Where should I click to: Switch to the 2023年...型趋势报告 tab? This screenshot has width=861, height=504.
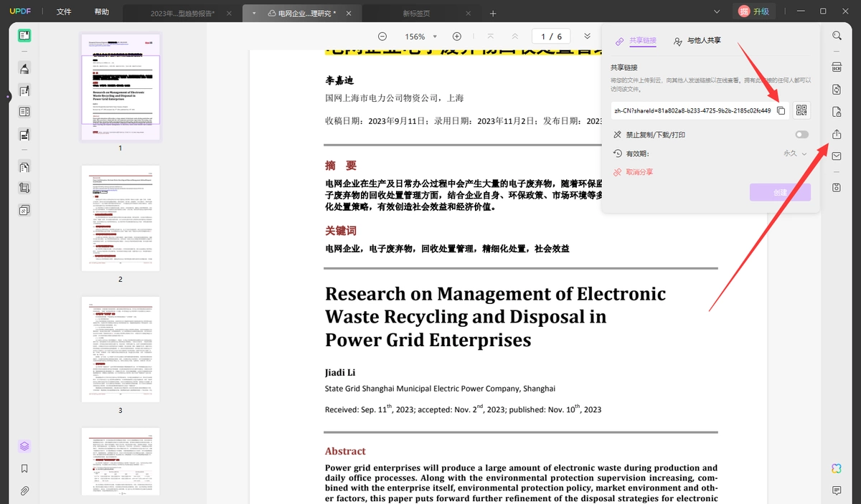click(x=182, y=14)
